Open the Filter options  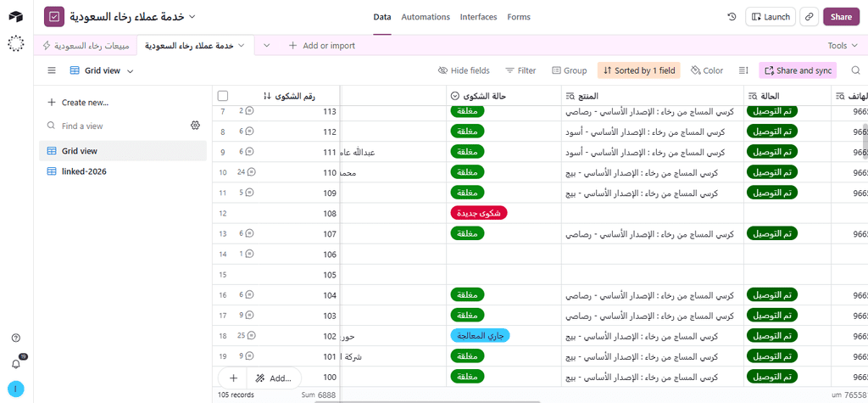tap(520, 70)
